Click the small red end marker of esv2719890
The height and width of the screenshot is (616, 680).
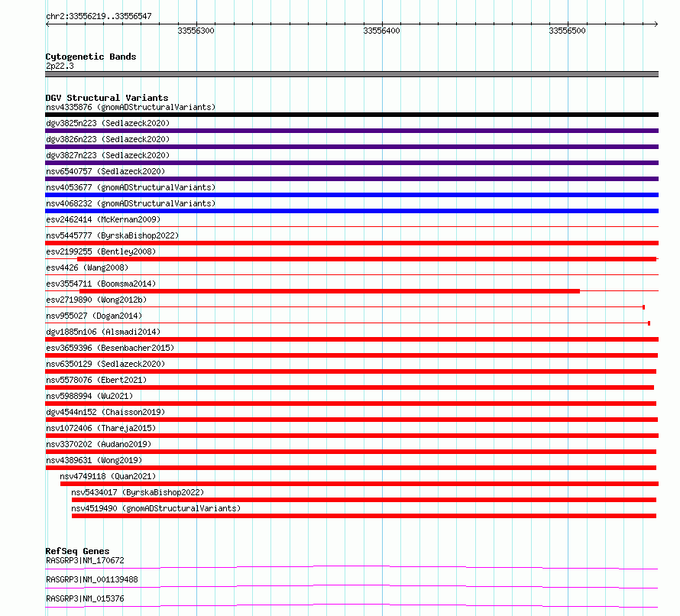point(643,307)
